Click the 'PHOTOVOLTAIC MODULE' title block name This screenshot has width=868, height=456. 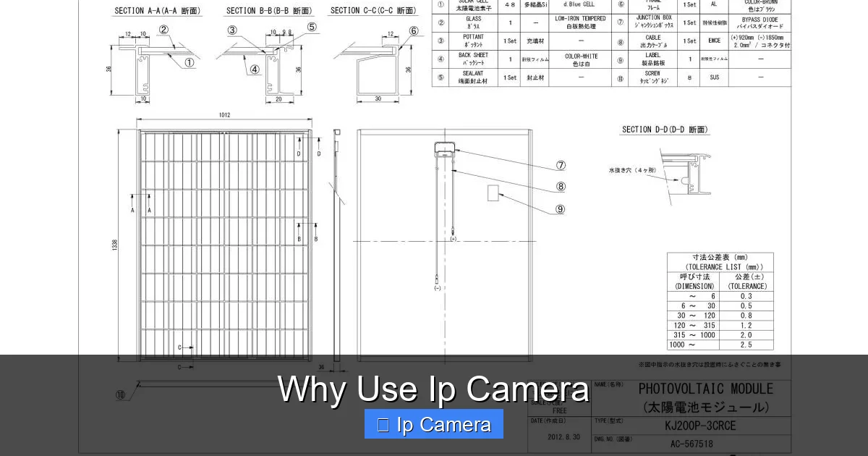point(705,389)
